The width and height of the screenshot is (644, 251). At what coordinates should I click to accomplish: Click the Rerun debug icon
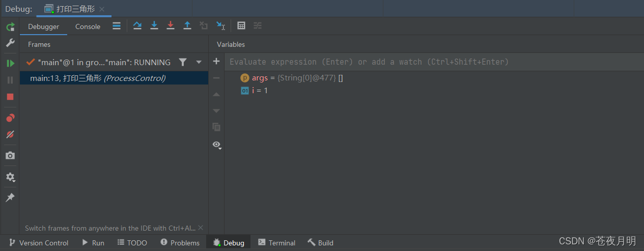pyautogui.click(x=10, y=27)
